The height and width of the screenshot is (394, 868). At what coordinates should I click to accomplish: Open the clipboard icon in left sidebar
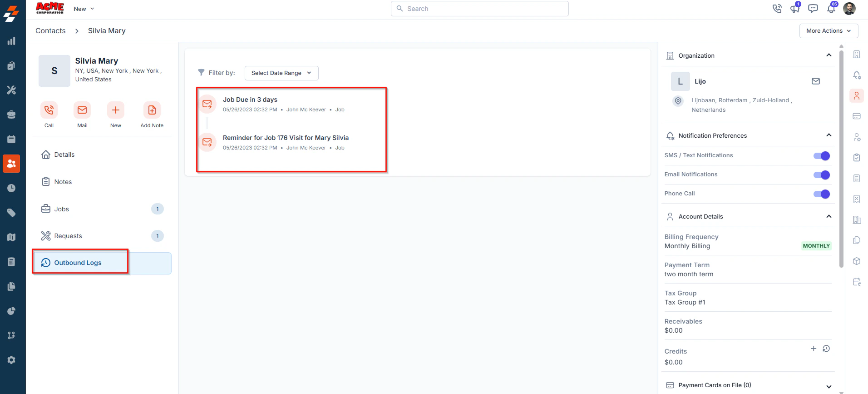12,65
